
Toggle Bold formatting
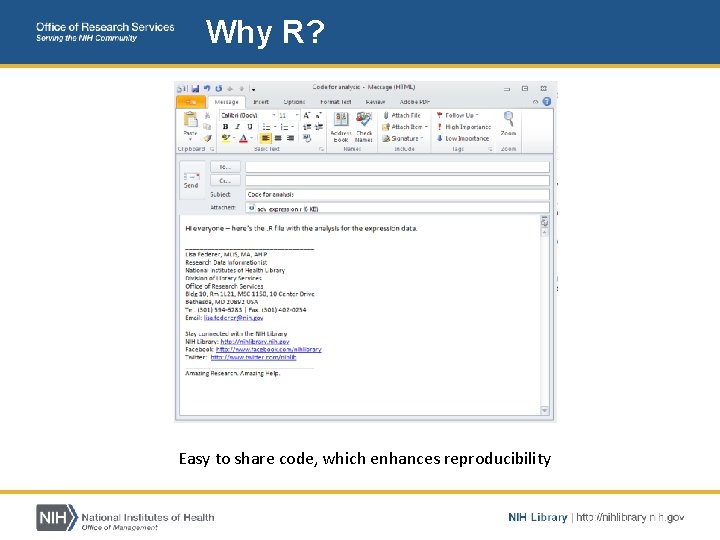click(225, 127)
